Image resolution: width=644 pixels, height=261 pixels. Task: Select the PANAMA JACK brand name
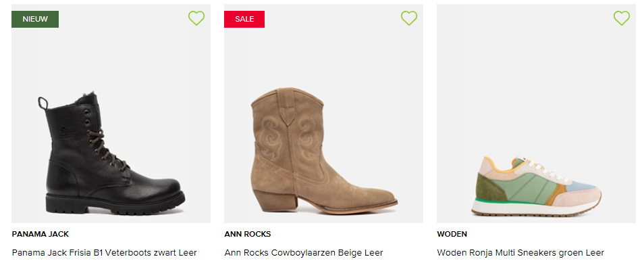point(41,234)
